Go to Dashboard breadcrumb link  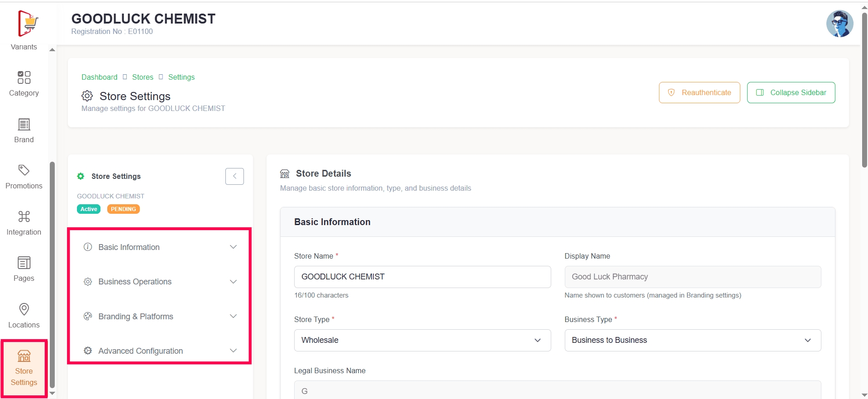pyautogui.click(x=99, y=77)
